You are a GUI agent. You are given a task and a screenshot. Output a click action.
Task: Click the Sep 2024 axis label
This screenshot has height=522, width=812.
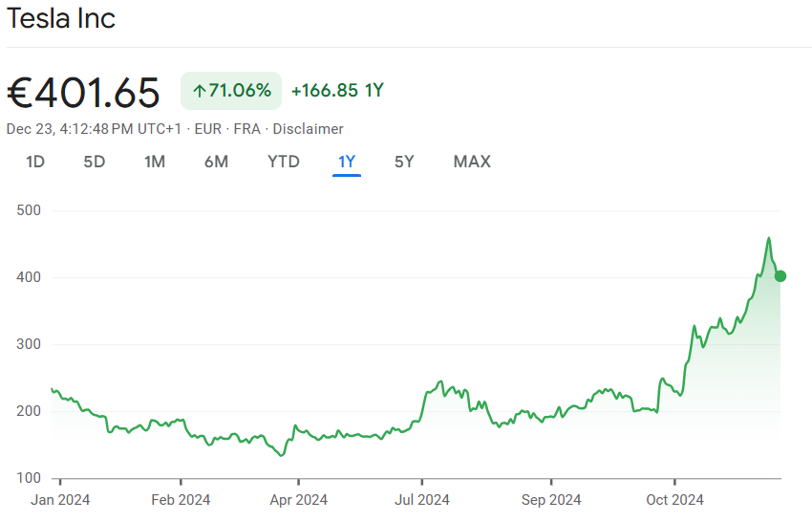point(551,500)
